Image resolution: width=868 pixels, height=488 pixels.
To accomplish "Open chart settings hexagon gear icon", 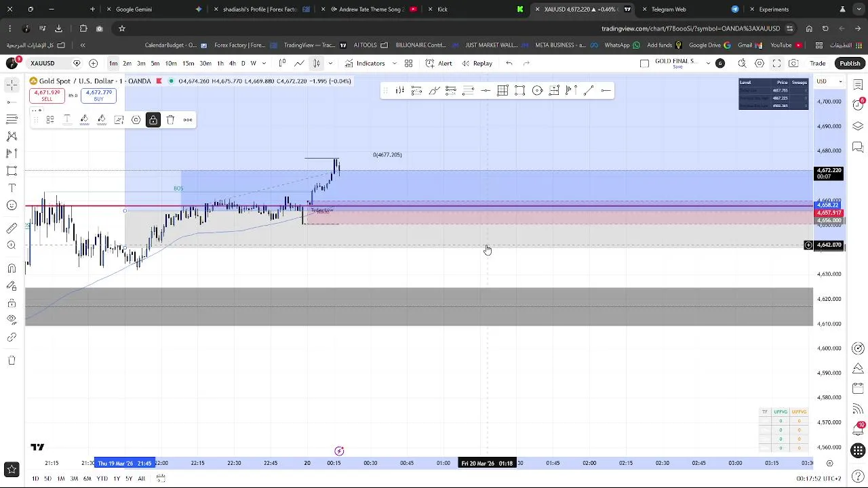I will [x=759, y=63].
